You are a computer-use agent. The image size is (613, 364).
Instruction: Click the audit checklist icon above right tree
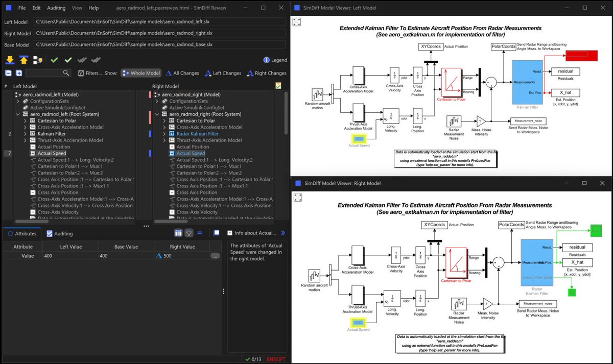[x=278, y=86]
